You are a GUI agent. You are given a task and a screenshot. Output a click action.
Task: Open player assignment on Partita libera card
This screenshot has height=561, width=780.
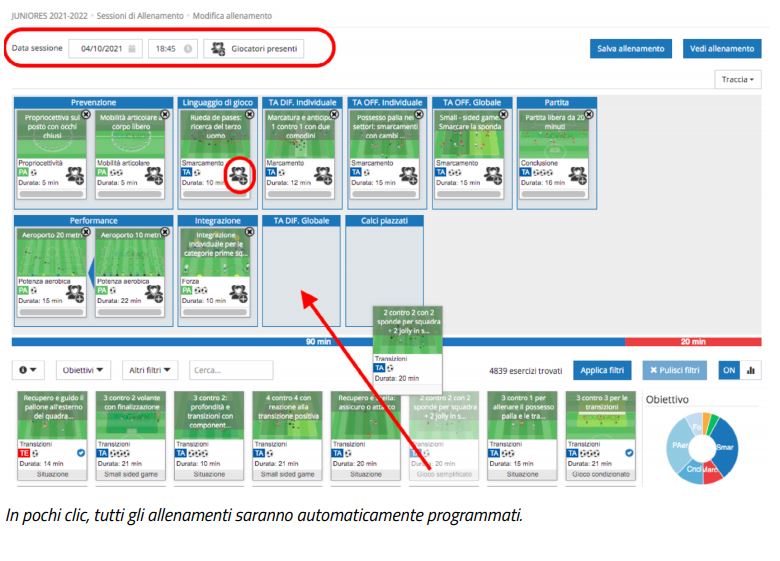[x=575, y=174]
